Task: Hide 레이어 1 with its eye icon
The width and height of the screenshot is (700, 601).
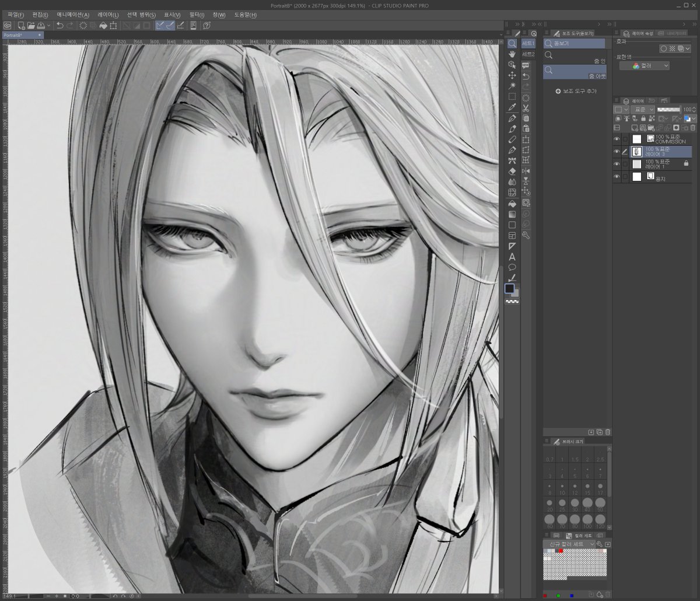Action: (x=617, y=164)
